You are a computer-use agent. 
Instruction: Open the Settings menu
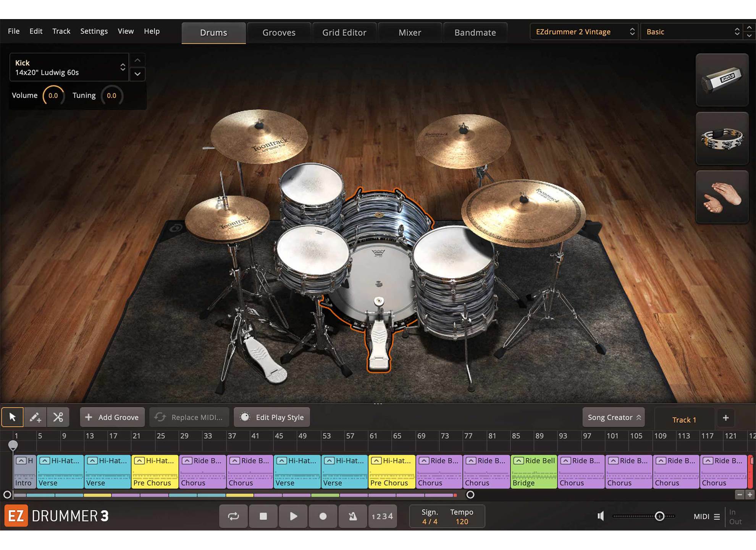pos(94,31)
